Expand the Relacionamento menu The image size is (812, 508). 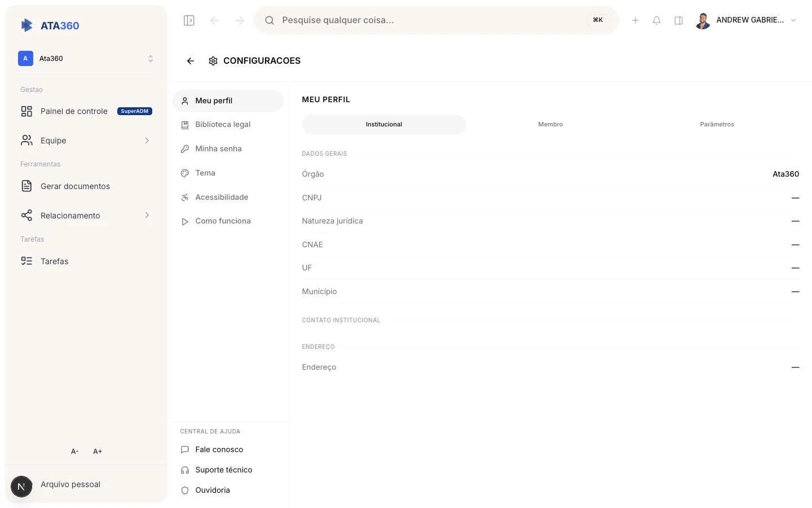click(x=147, y=215)
